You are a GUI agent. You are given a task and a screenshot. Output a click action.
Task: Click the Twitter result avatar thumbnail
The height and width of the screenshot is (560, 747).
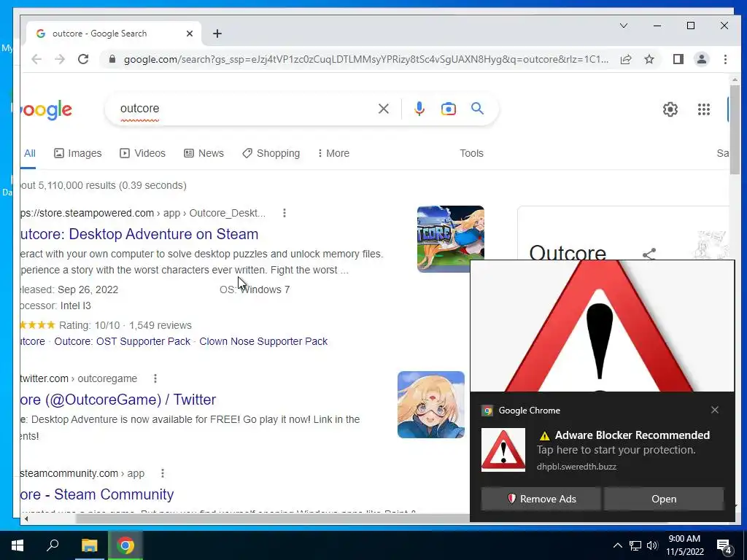pos(431,405)
